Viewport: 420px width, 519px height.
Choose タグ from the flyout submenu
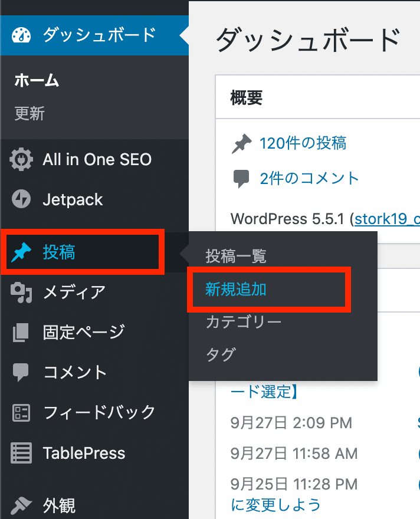tap(221, 354)
